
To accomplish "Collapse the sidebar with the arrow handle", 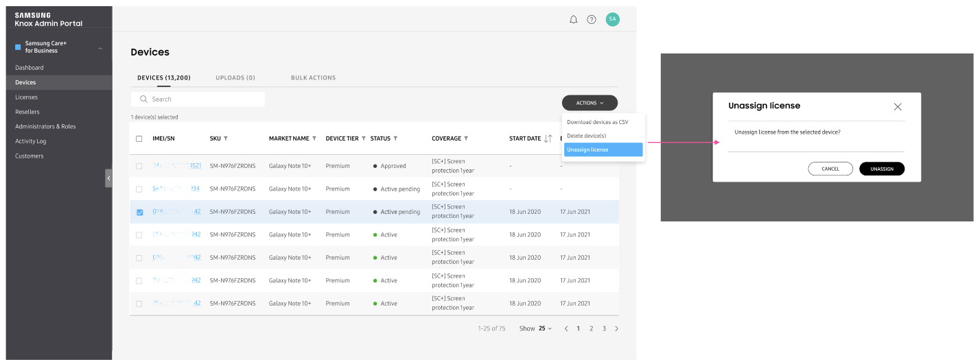I will [x=108, y=178].
